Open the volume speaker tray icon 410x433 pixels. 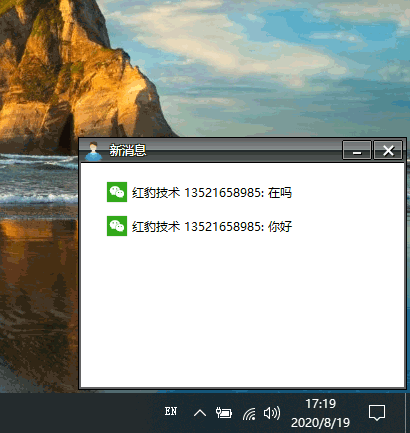pyautogui.click(x=272, y=413)
